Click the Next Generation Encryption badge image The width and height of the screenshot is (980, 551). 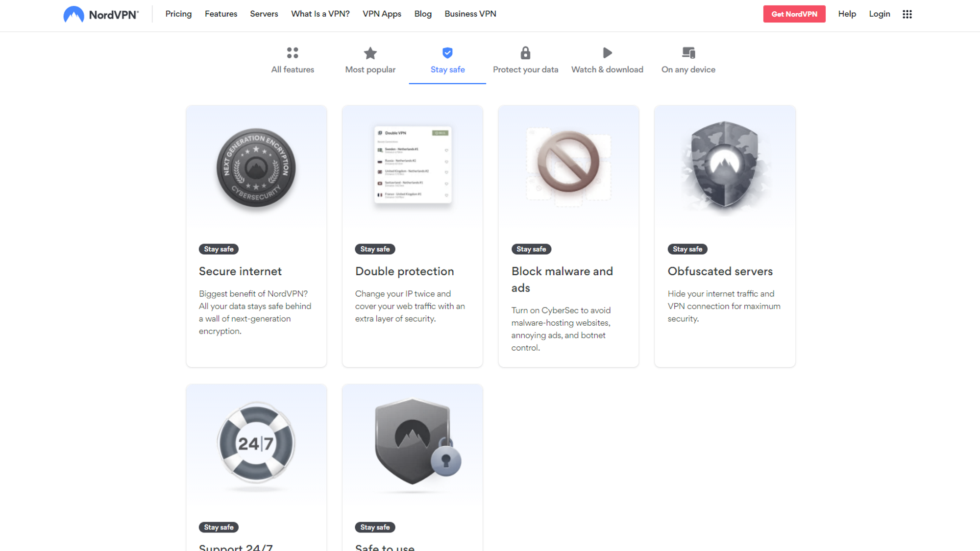pyautogui.click(x=256, y=168)
